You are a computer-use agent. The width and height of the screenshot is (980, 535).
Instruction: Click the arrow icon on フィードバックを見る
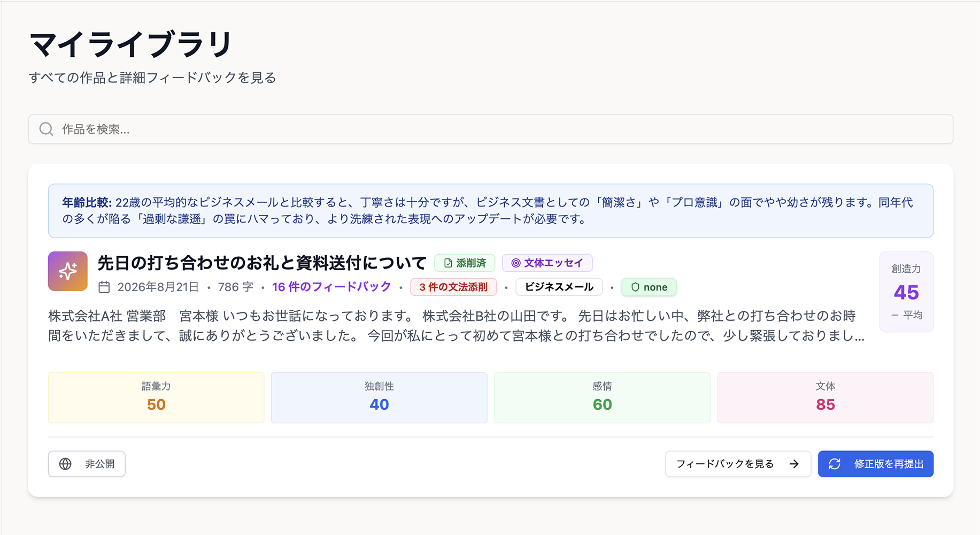tap(794, 464)
